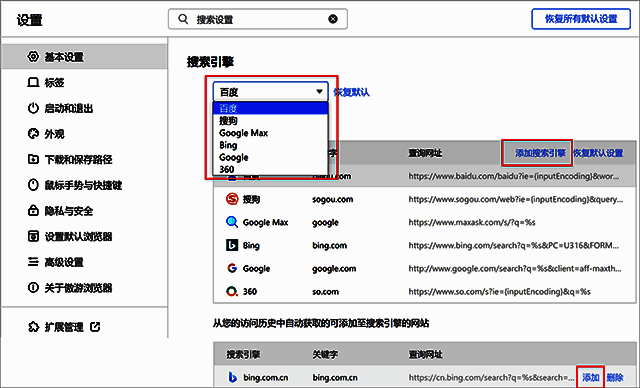This screenshot has width=640, height=388.
Task: Click the tab icon beside 标签
Action: (x=33, y=82)
